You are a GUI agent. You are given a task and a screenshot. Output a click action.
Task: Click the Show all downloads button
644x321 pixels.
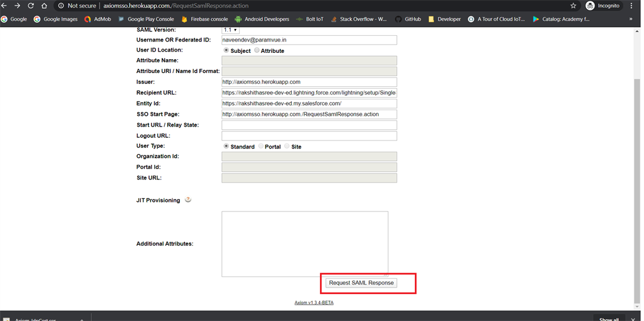609,318
